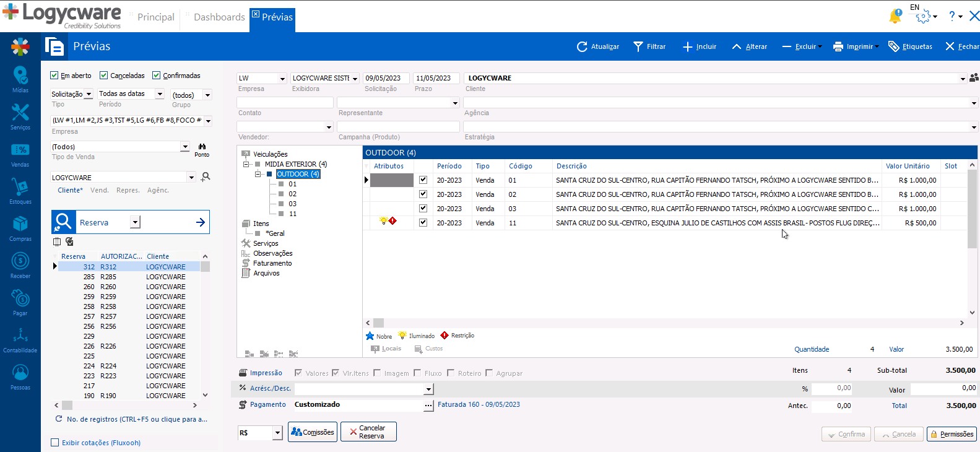The width and height of the screenshot is (980, 452).
Task: Open the help question mark menu
Action: pos(955,16)
